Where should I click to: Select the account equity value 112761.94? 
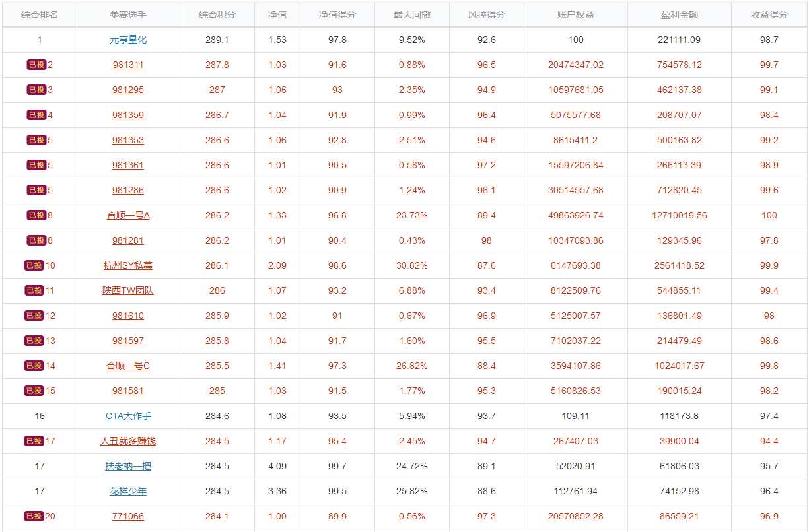(576, 491)
